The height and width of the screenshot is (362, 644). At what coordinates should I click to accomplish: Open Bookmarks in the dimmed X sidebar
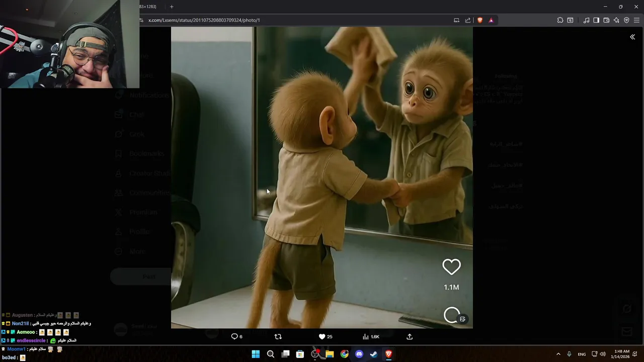pos(139,153)
